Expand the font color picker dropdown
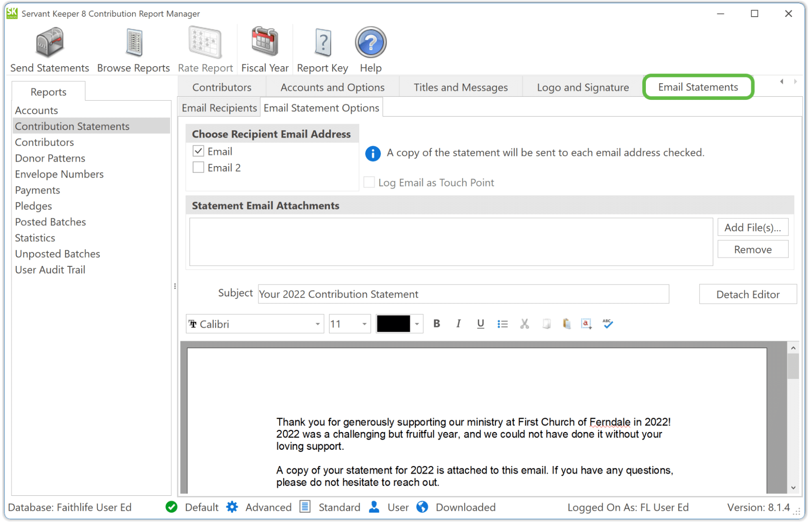This screenshot has width=812, height=525. (417, 324)
